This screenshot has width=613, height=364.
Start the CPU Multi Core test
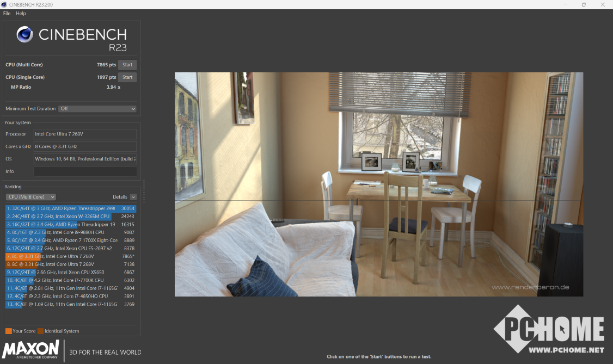click(127, 65)
